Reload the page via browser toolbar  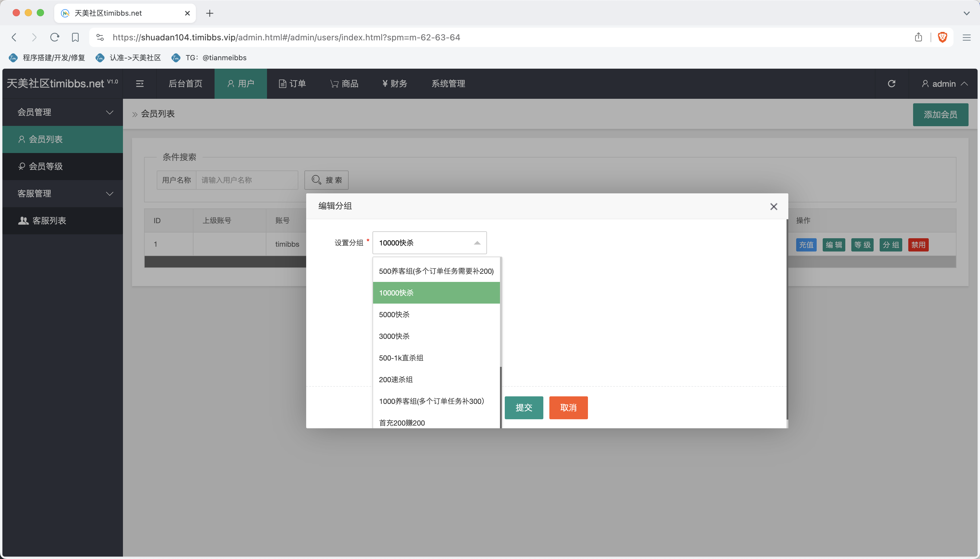pyautogui.click(x=55, y=37)
